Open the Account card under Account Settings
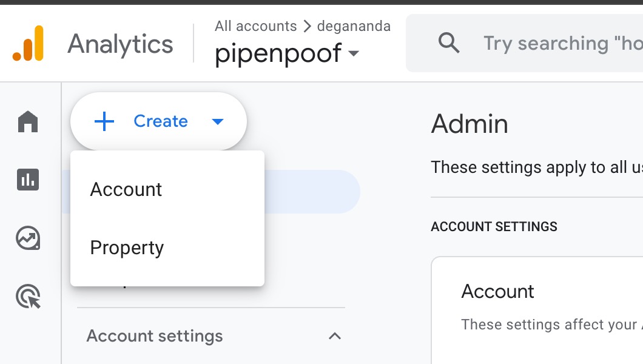This screenshot has width=643, height=364. click(x=537, y=310)
